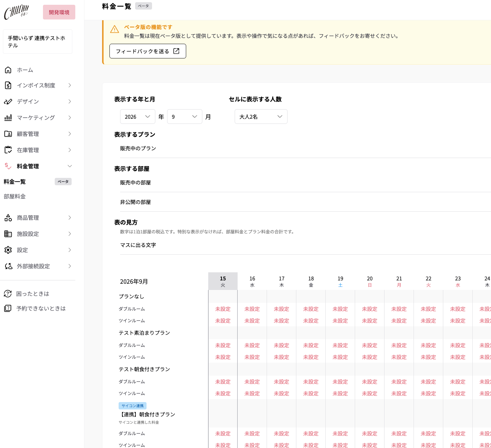
Task: Collapse the 料金管理 menu chevron
Action: 70,166
